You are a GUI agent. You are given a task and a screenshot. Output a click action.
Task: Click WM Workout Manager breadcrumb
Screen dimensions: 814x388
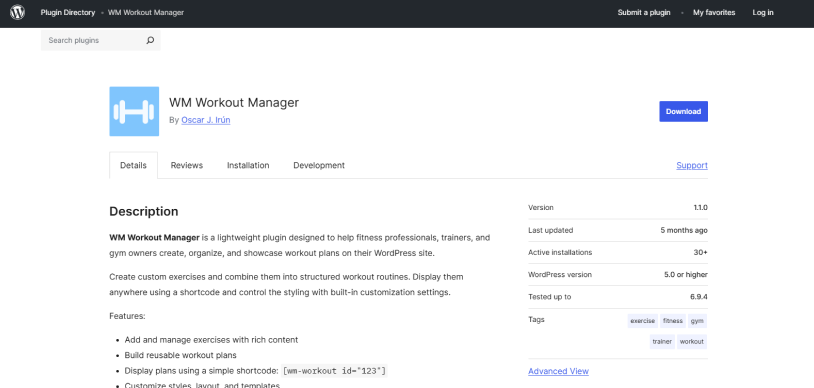pos(146,12)
